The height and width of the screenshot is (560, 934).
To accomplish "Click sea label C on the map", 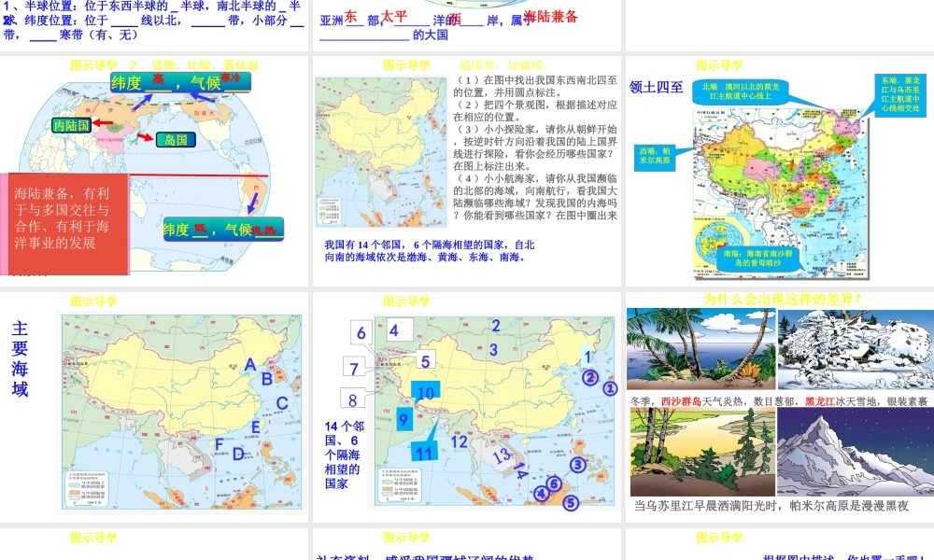I will click(x=282, y=403).
